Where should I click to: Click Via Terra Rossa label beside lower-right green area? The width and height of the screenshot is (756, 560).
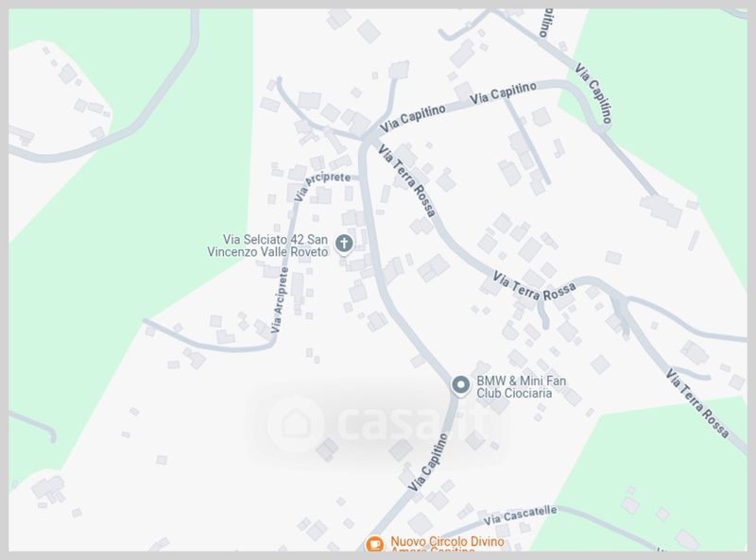[x=697, y=403]
